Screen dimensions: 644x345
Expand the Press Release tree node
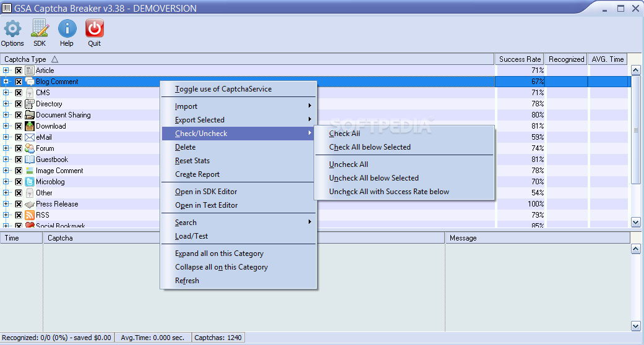click(6, 203)
